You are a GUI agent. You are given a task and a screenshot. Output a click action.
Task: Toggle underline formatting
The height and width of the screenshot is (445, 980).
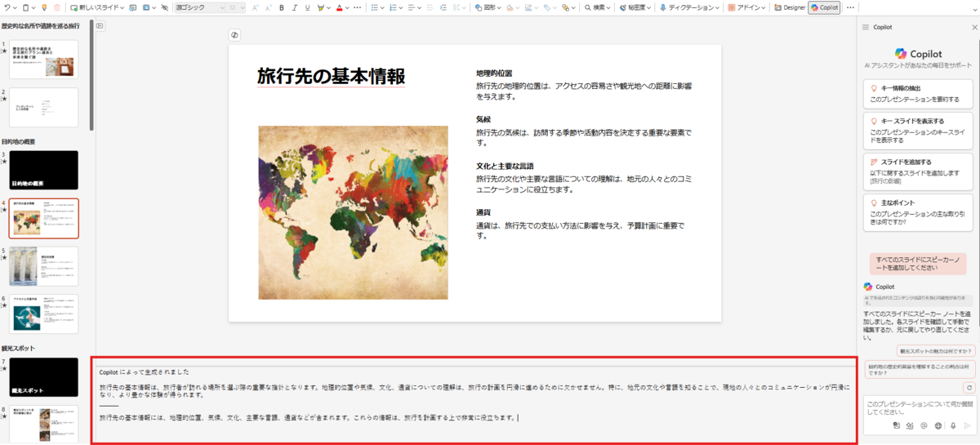307,7
